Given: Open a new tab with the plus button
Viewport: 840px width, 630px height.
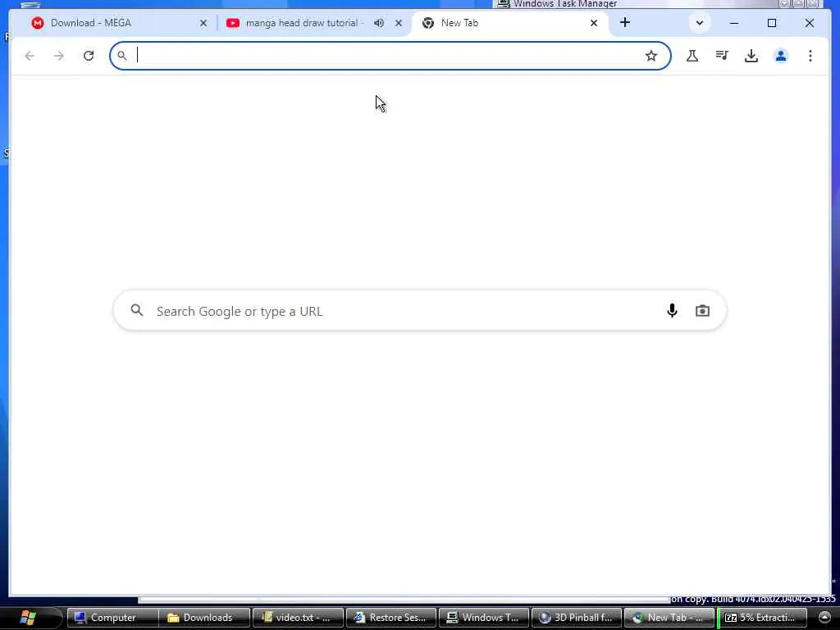Looking at the screenshot, I should tap(624, 22).
